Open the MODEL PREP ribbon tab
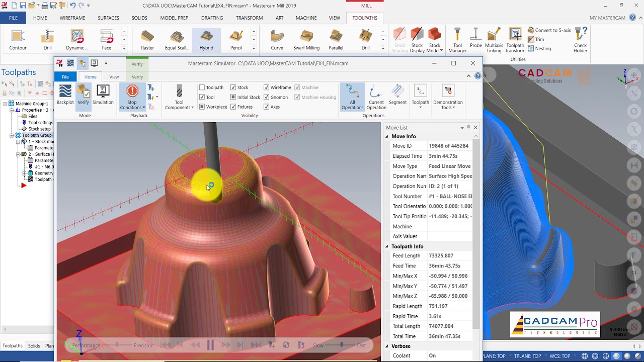 [174, 18]
